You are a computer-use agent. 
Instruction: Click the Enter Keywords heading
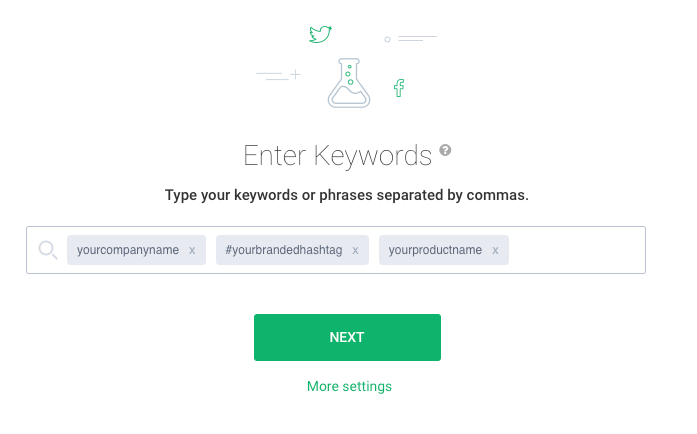click(337, 156)
